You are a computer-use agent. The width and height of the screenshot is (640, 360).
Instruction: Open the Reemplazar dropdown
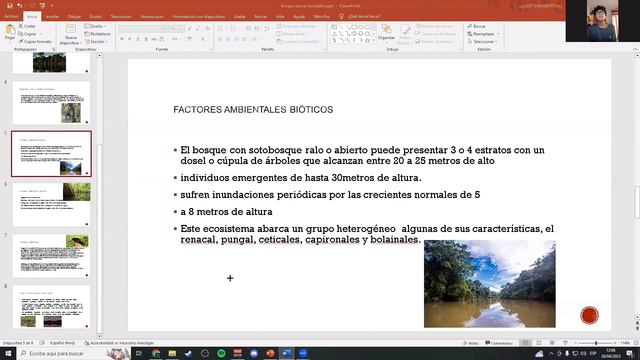(483, 34)
